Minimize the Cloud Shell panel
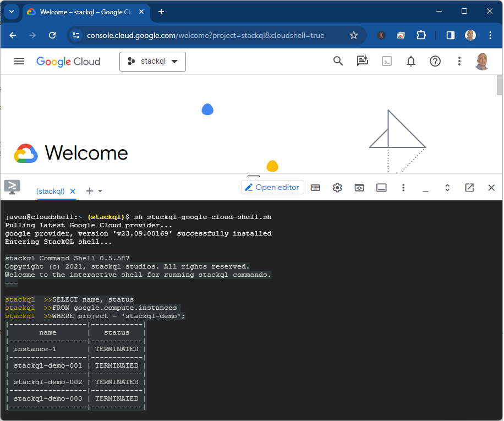The height and width of the screenshot is (421, 504). (x=425, y=188)
